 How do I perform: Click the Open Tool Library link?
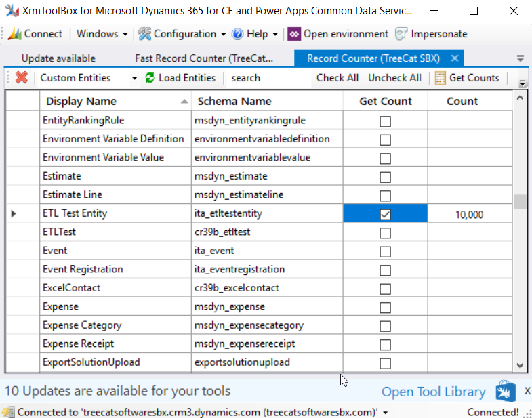(434, 392)
